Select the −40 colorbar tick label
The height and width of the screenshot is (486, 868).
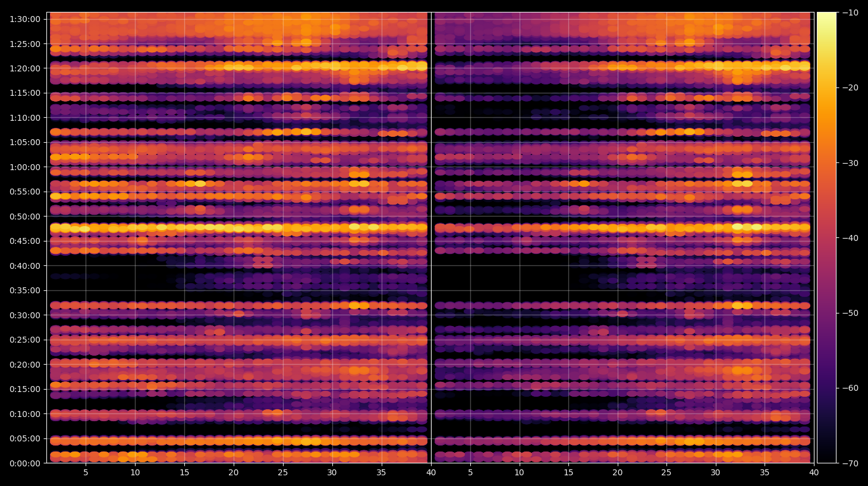point(851,238)
